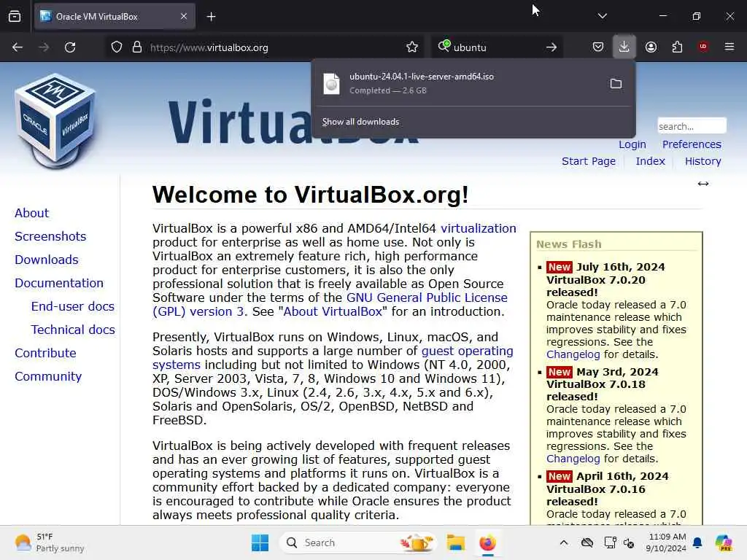747x560 pixels.
Task: Go forward one page
Action: pos(44,47)
